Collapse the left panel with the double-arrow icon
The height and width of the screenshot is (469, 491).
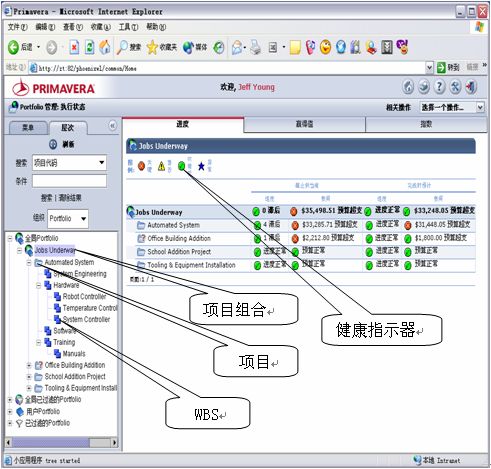(x=113, y=126)
